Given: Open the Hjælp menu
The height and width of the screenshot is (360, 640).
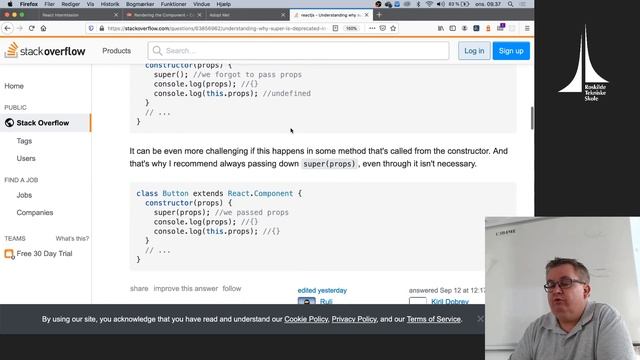Looking at the screenshot, I should pos(224,4).
